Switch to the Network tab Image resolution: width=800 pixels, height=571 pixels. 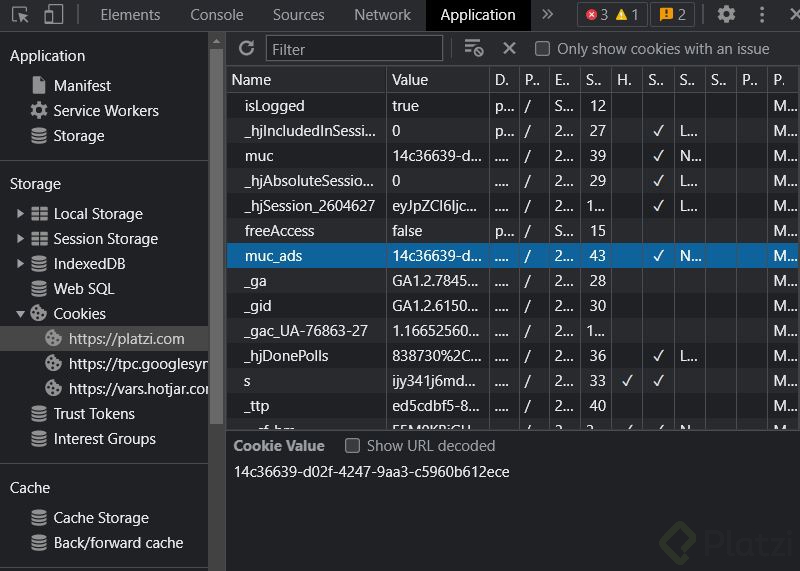click(382, 14)
